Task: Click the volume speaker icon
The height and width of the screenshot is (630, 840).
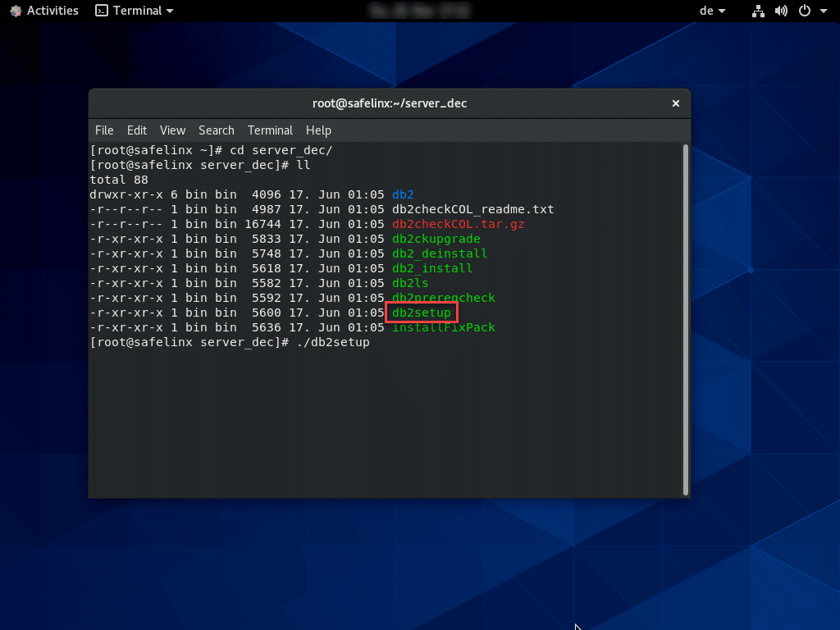Action: pyautogui.click(x=781, y=11)
